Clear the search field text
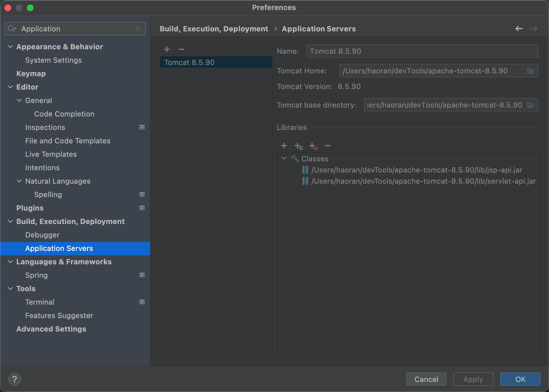The height and width of the screenshot is (392, 549). tap(138, 29)
